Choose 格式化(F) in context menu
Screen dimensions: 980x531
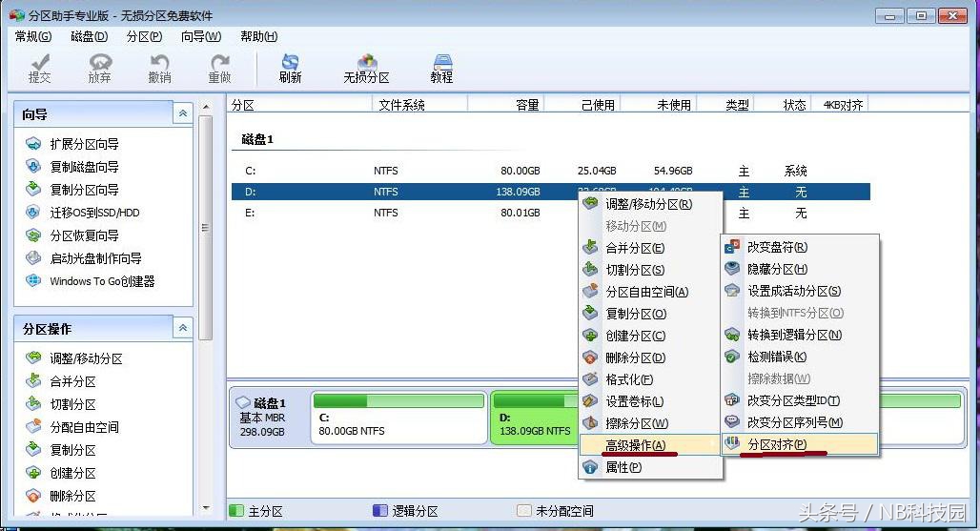click(x=650, y=379)
